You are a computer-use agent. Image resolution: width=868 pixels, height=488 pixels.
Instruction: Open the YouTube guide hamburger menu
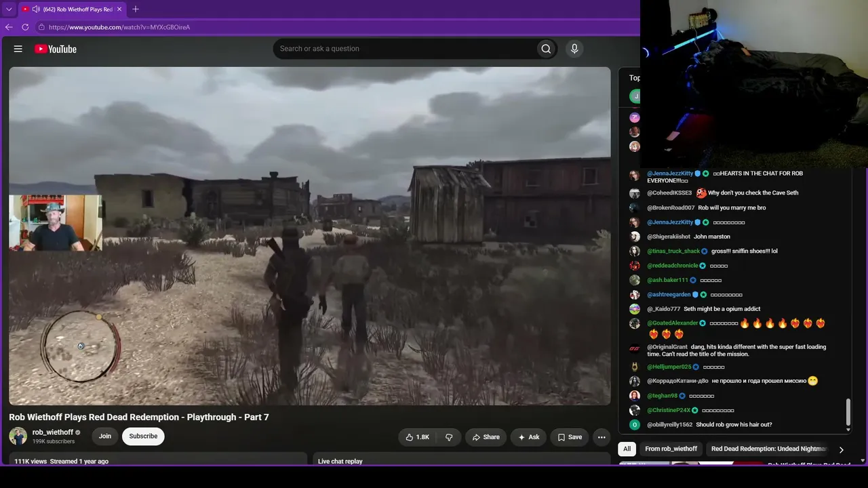pyautogui.click(x=18, y=49)
